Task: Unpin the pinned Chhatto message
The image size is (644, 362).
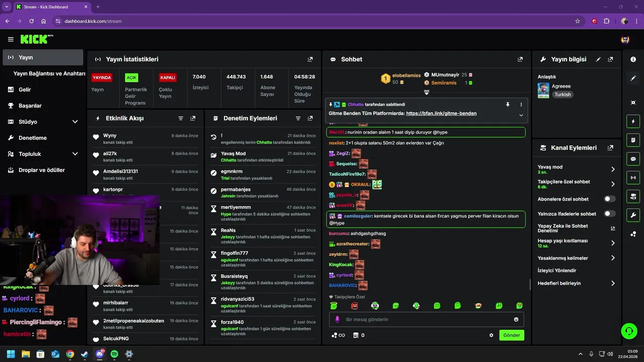Action: pos(508,105)
